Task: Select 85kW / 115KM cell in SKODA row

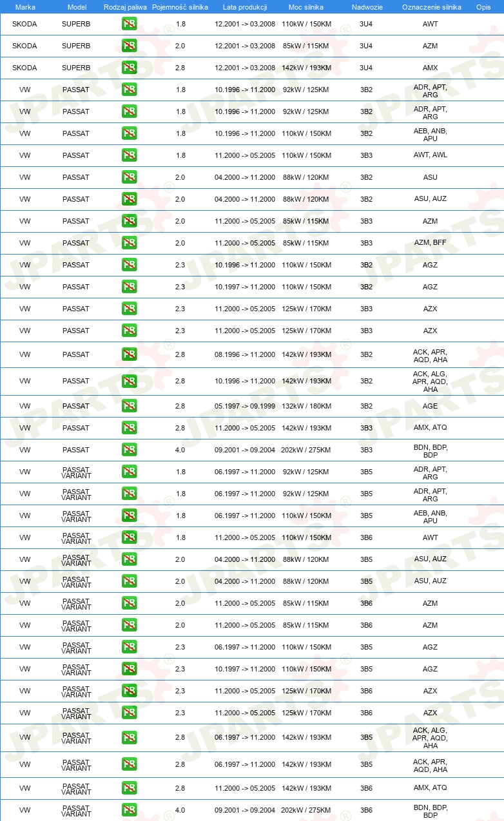Action: 306,46
